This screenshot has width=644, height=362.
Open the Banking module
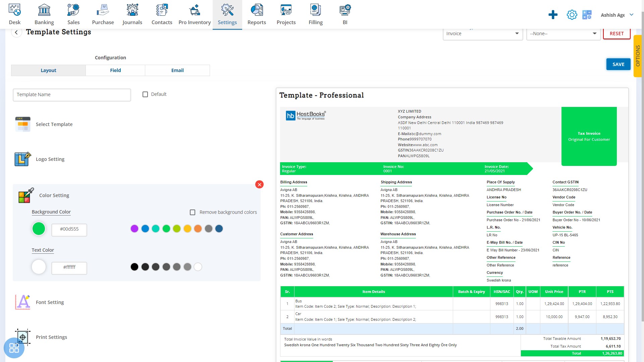(44, 14)
